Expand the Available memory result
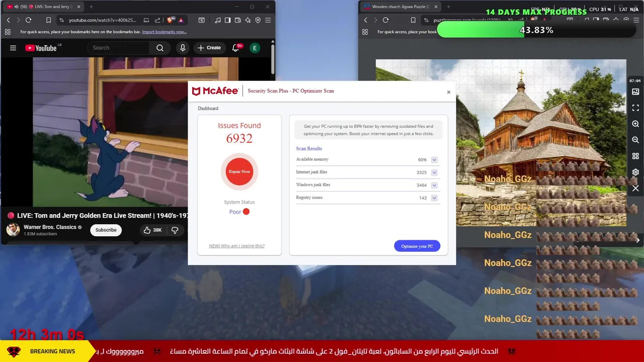 434,160
